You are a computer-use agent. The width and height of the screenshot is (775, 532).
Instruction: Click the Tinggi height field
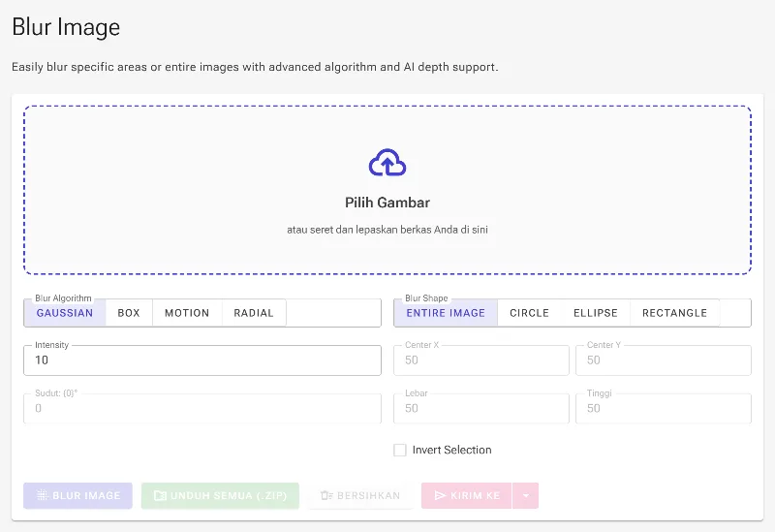[x=664, y=408]
